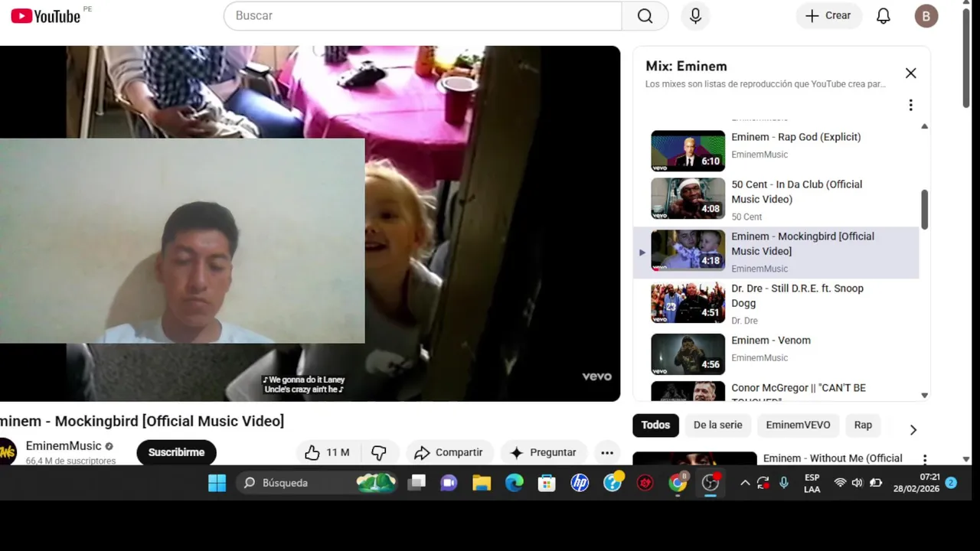Open the HP app in taskbar
This screenshot has width=980, height=551.
tap(580, 483)
